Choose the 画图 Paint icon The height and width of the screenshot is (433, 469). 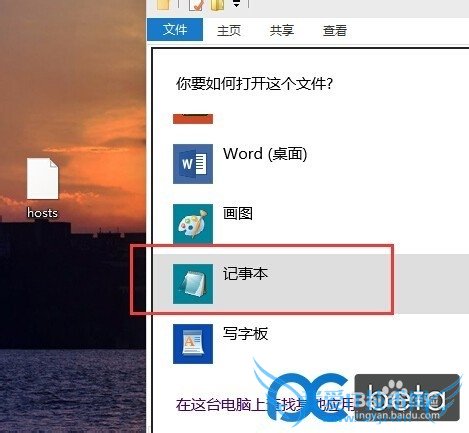(193, 224)
